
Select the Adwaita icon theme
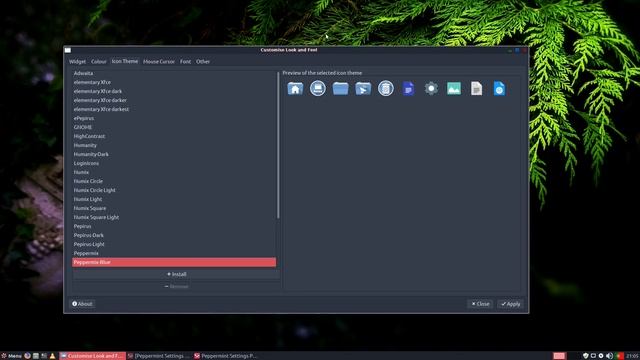174,73
